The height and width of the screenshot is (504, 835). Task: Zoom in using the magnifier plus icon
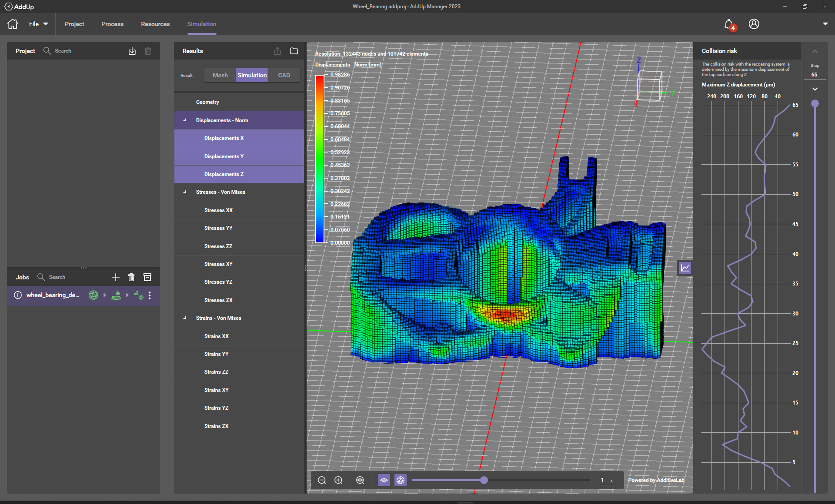click(338, 480)
